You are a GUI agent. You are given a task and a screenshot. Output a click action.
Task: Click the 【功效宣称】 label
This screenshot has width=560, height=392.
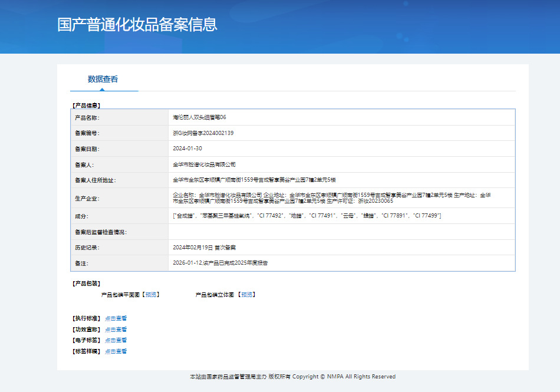click(x=87, y=330)
